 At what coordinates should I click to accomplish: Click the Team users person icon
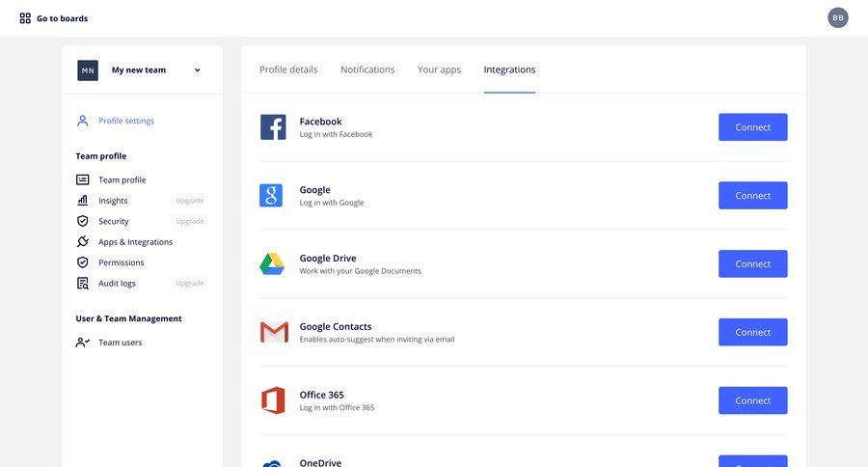click(x=83, y=343)
